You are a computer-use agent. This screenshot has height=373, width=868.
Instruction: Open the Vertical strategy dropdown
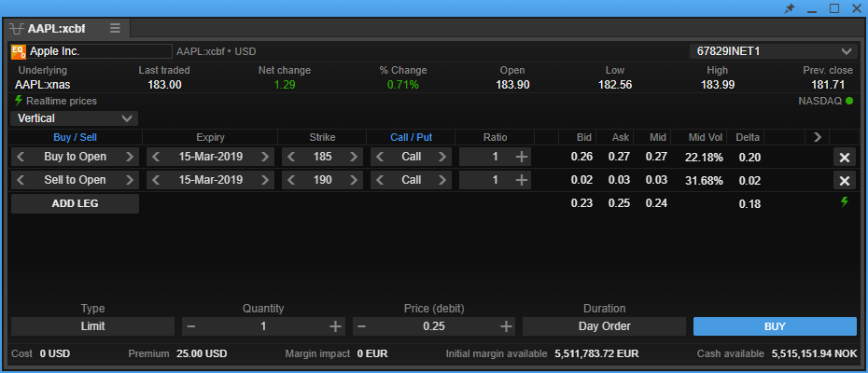coord(74,118)
